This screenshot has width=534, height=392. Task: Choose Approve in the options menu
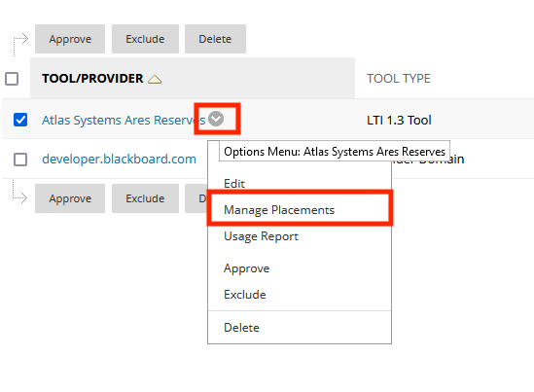pyautogui.click(x=246, y=268)
